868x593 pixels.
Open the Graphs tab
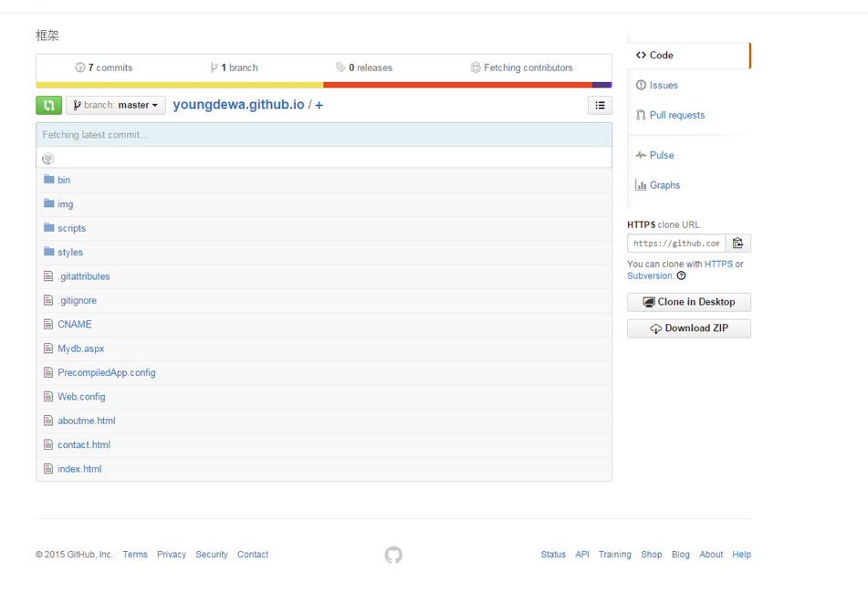pyautogui.click(x=658, y=185)
